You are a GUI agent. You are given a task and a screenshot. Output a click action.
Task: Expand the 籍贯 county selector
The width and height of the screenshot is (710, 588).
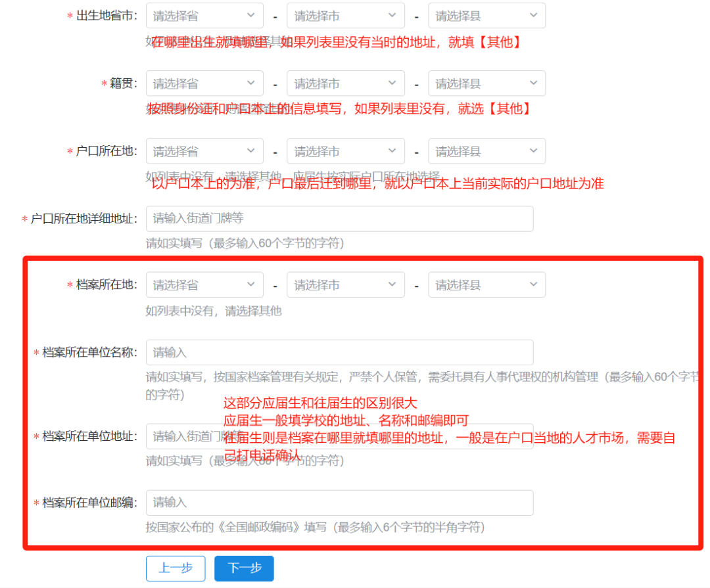coord(486,83)
